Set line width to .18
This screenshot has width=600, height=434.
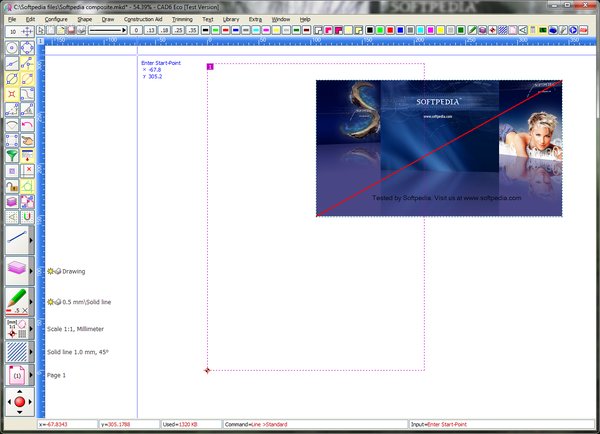tap(165, 30)
